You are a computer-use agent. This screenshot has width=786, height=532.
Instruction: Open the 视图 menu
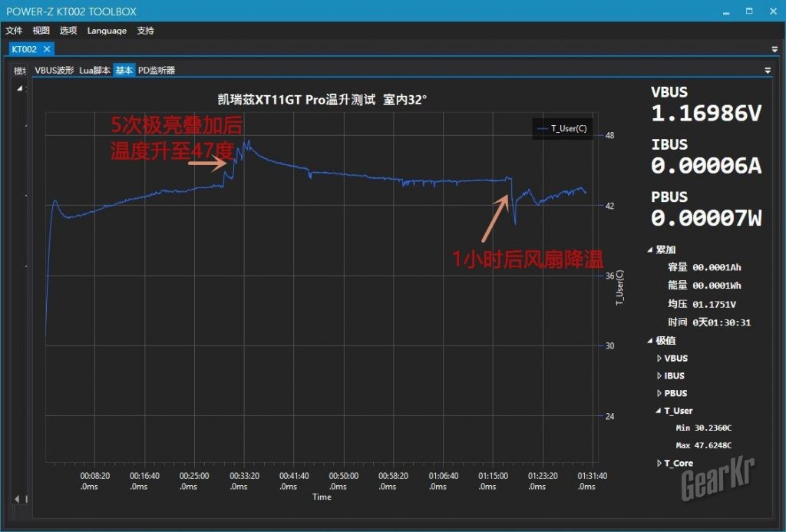pos(41,31)
